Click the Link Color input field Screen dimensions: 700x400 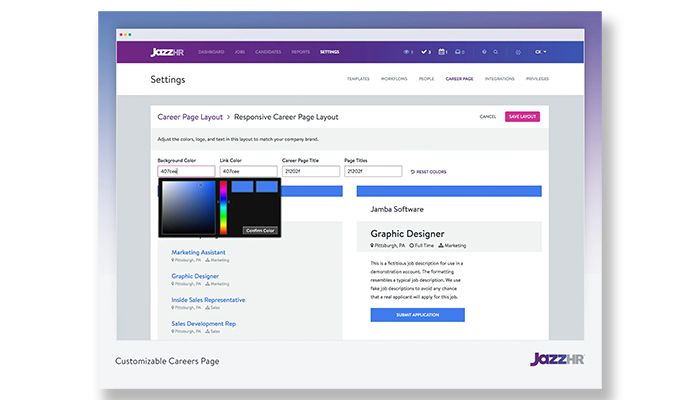[248, 171]
